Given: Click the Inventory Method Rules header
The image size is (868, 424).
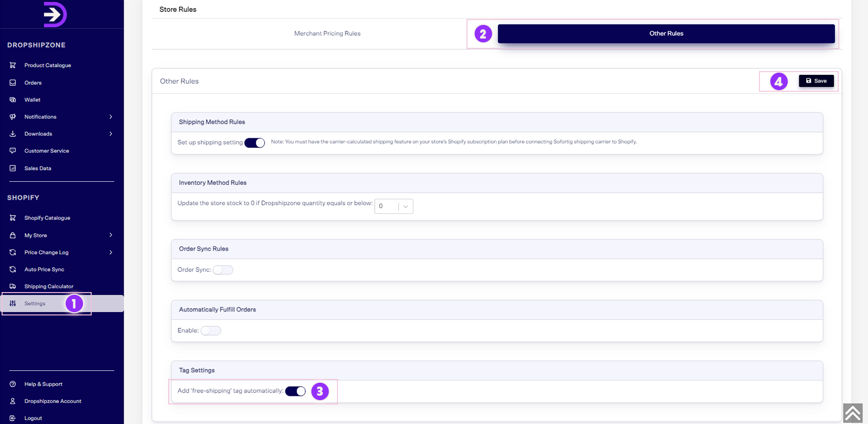Looking at the screenshot, I should pyautogui.click(x=213, y=183).
